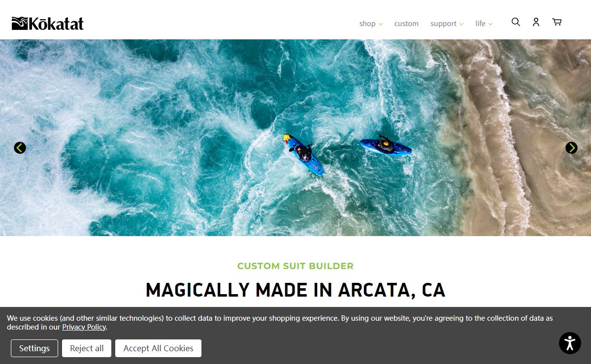Expand the shop dropdown menu
591x364 pixels.
pos(371,24)
